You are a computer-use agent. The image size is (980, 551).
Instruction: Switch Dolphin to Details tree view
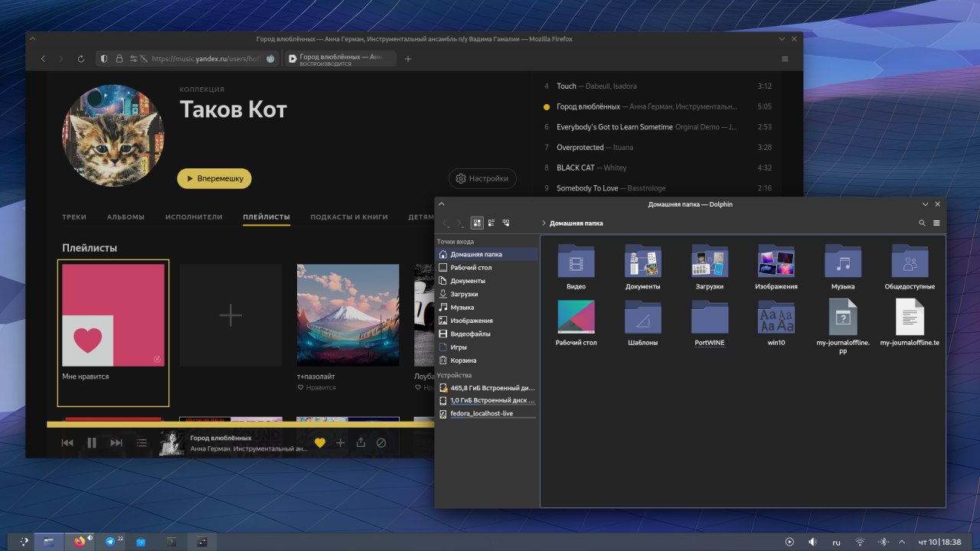506,223
